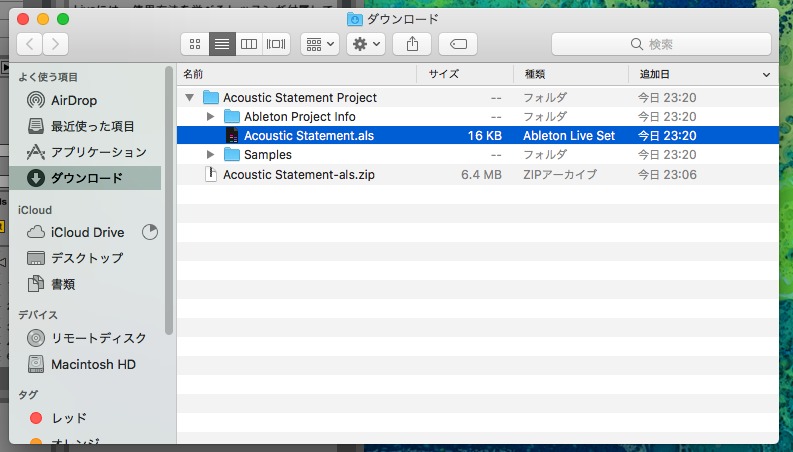Click the Ableton Project Info folder icon
The height and width of the screenshot is (452, 793).
tap(232, 117)
